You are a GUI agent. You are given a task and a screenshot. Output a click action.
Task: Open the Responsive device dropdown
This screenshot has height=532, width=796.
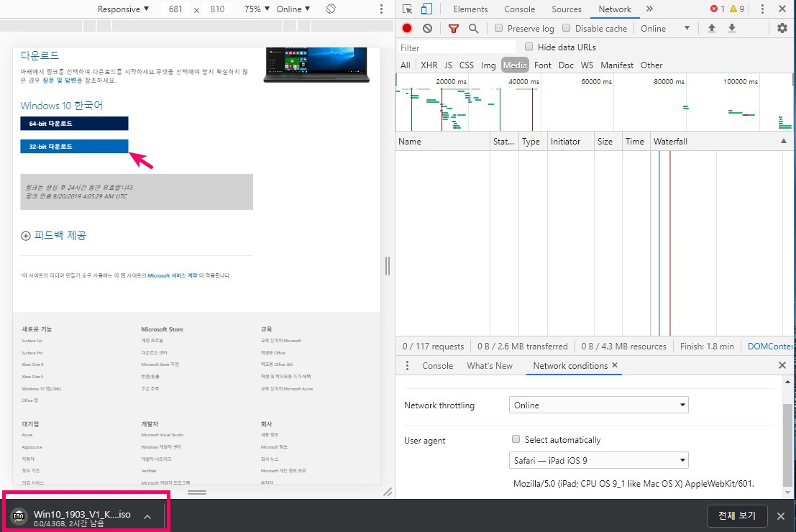(124, 9)
